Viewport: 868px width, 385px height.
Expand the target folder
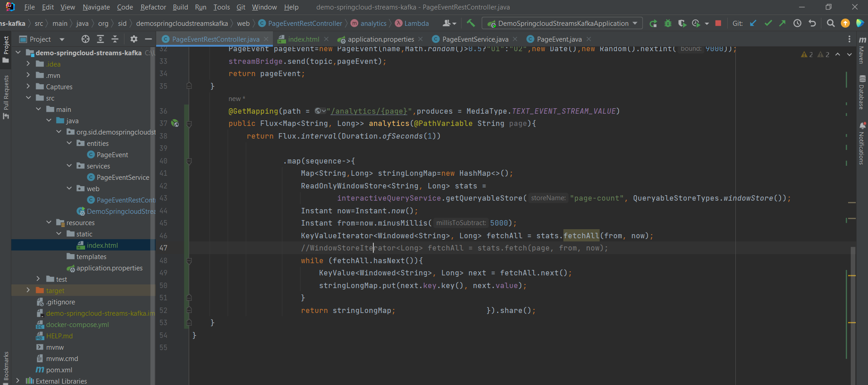point(28,290)
